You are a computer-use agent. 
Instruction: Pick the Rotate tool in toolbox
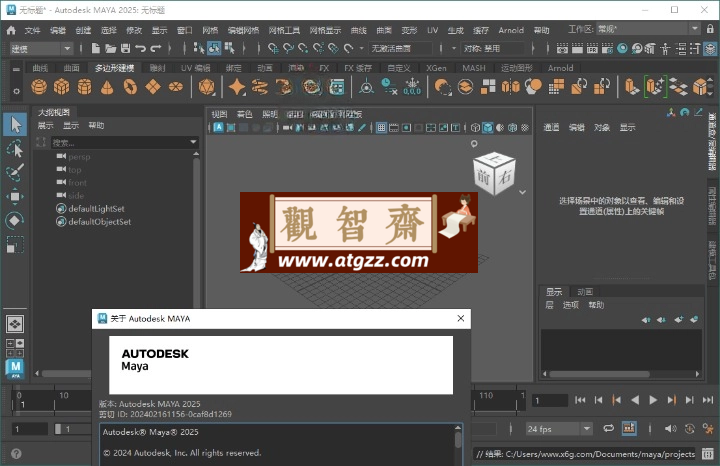(15, 220)
